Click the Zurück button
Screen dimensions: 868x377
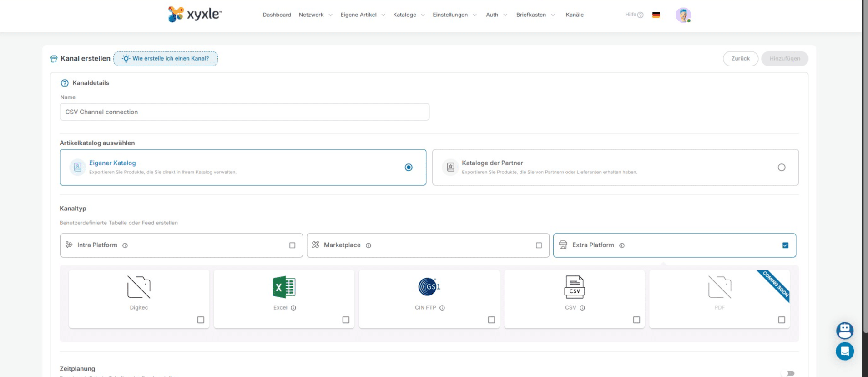point(740,59)
